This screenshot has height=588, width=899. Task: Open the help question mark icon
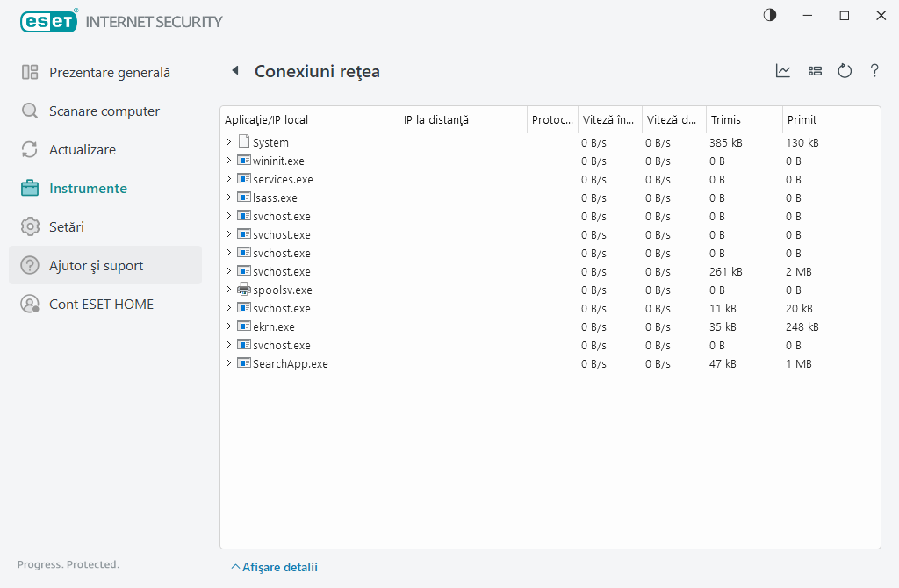pyautogui.click(x=874, y=71)
